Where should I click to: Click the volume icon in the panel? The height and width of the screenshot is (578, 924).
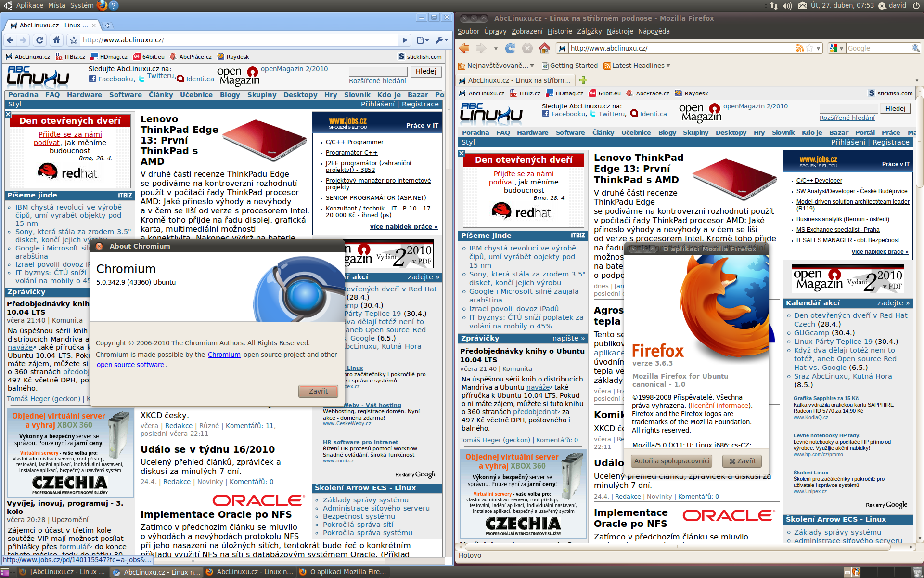[x=787, y=6]
